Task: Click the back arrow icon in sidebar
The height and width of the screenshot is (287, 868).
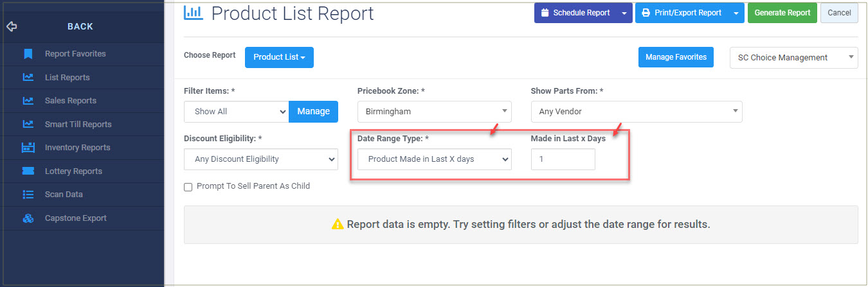Action: pos(11,27)
